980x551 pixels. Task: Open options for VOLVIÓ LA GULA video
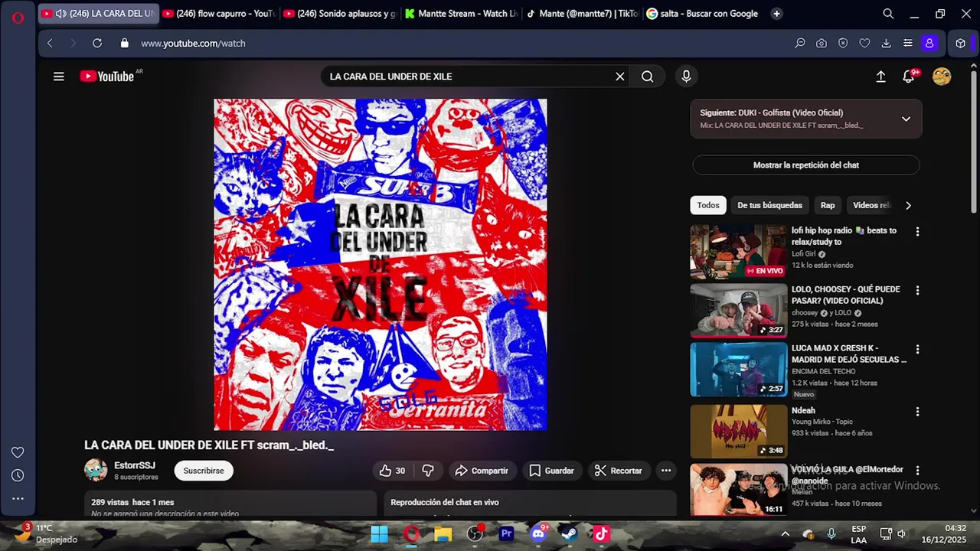click(x=917, y=470)
